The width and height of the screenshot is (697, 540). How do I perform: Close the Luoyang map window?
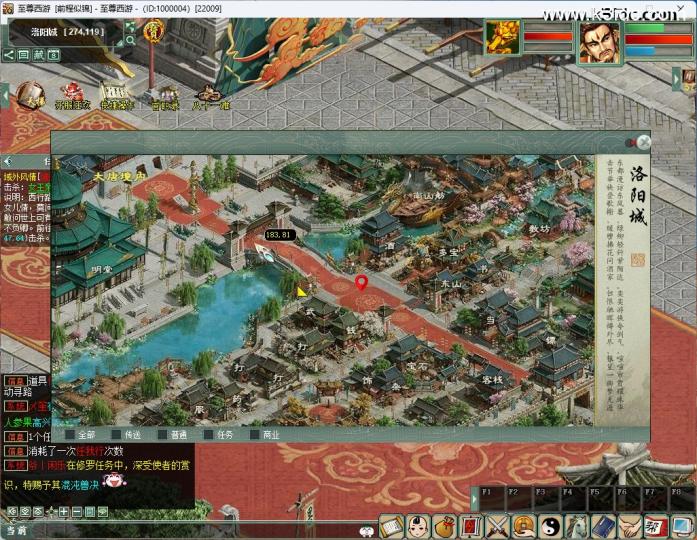(643, 142)
